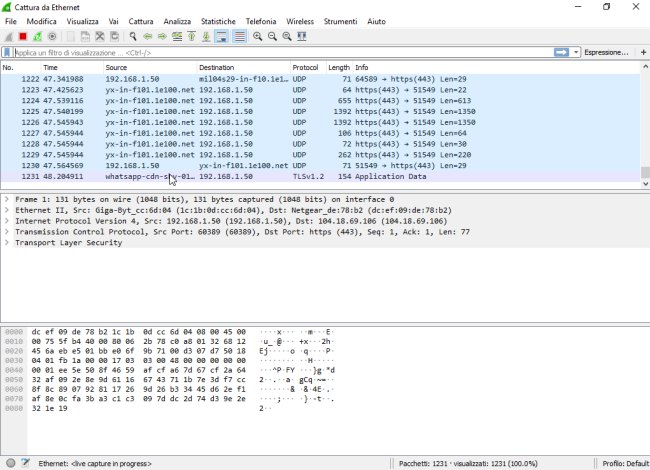Toggle auto-scroll during live capture
This screenshot has height=470, width=650.
tap(222, 36)
